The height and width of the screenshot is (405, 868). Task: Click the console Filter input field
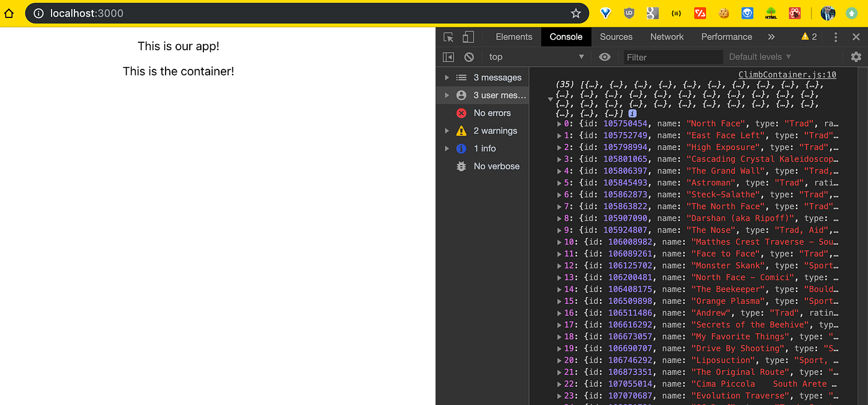tap(673, 56)
